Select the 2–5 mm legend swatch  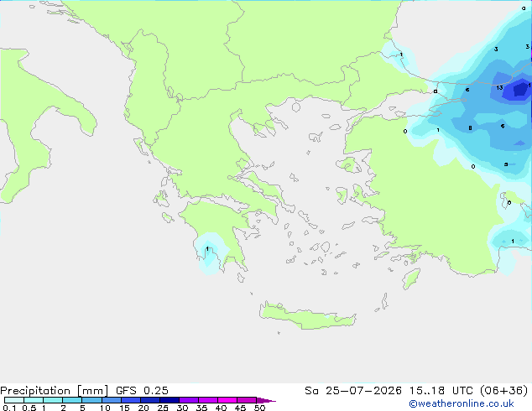[x=72, y=400]
